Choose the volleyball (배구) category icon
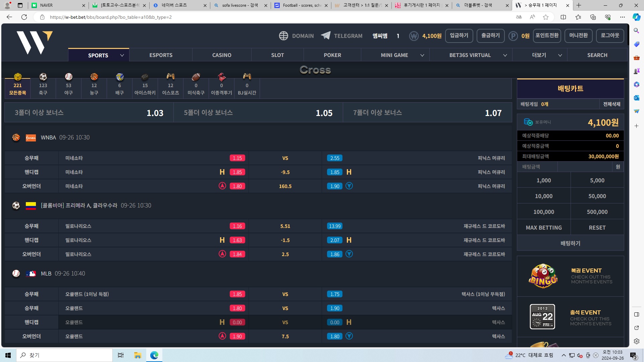The height and width of the screenshot is (362, 644). [119, 77]
